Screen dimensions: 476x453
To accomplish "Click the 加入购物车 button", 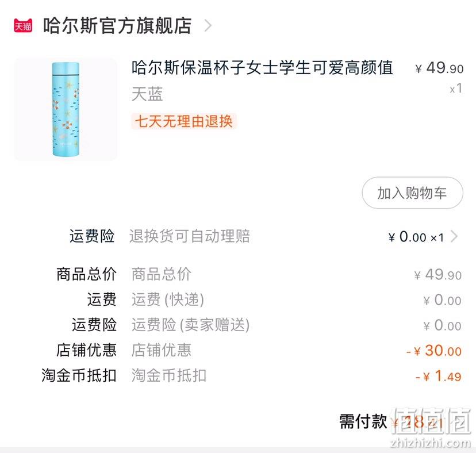I will pyautogui.click(x=412, y=193).
